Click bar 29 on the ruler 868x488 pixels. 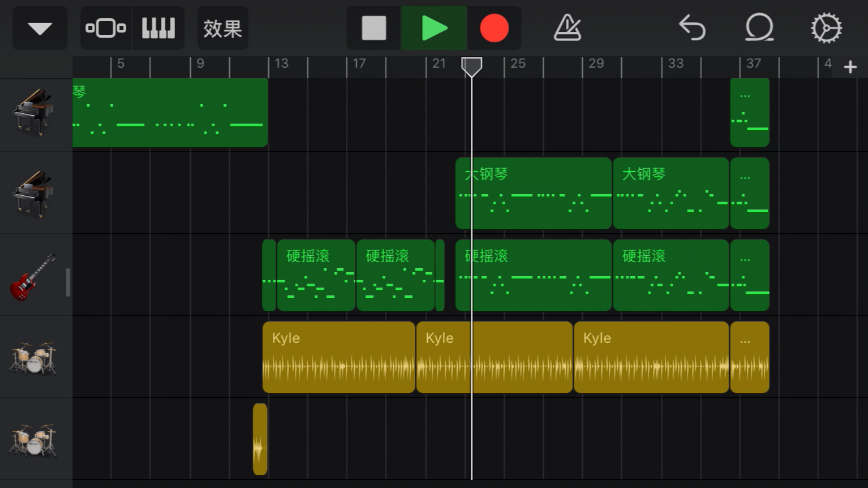click(x=596, y=63)
